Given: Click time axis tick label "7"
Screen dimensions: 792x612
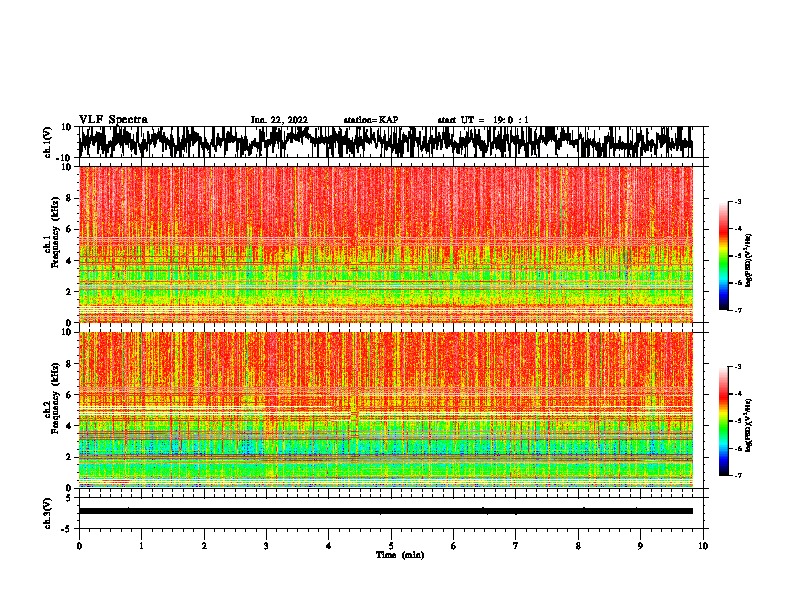Looking at the screenshot, I should pos(516,546).
